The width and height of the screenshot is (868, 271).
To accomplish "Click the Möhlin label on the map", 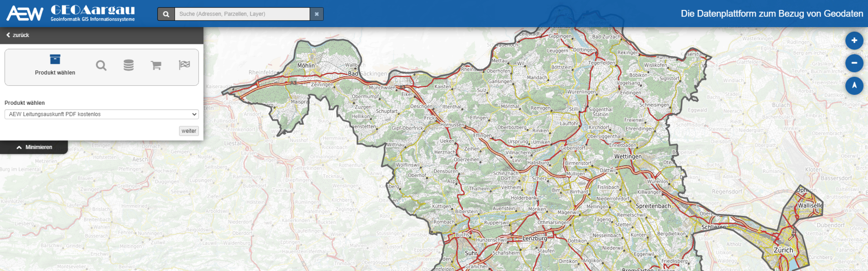I will point(306,66).
